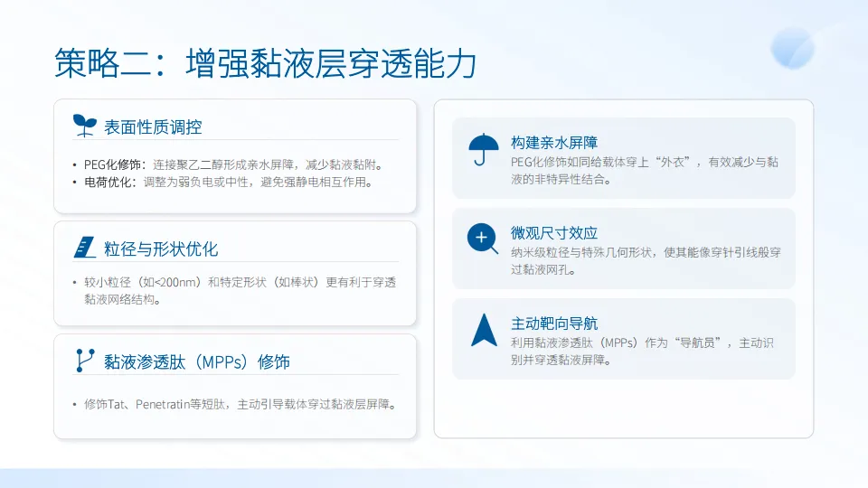
Task: Click the sprout icon beside 表面性质调控
Action: pyautogui.click(x=85, y=126)
